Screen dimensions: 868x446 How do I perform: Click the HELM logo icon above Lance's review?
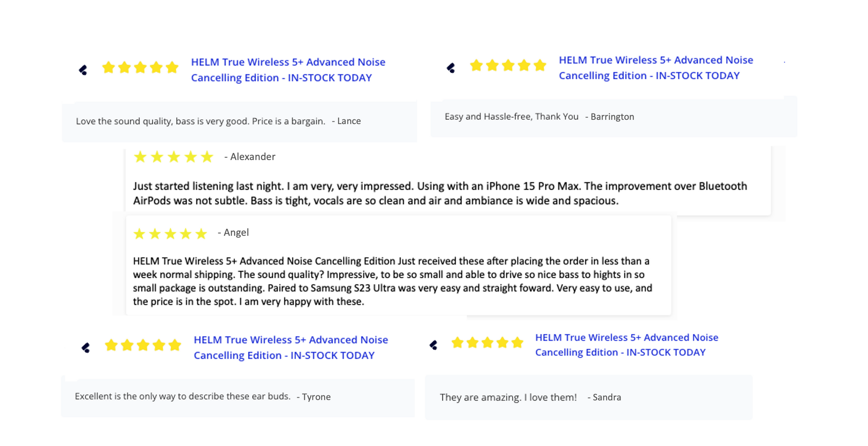[83, 70]
